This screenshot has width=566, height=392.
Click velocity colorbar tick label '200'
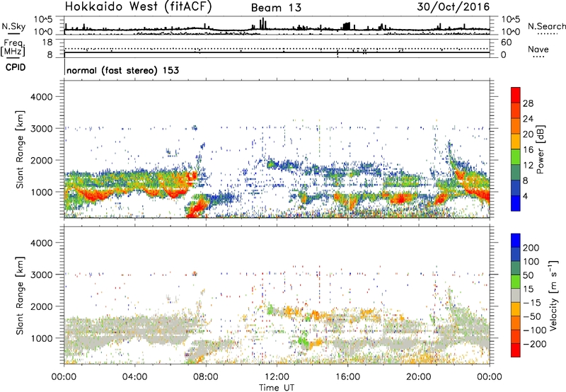point(531,248)
